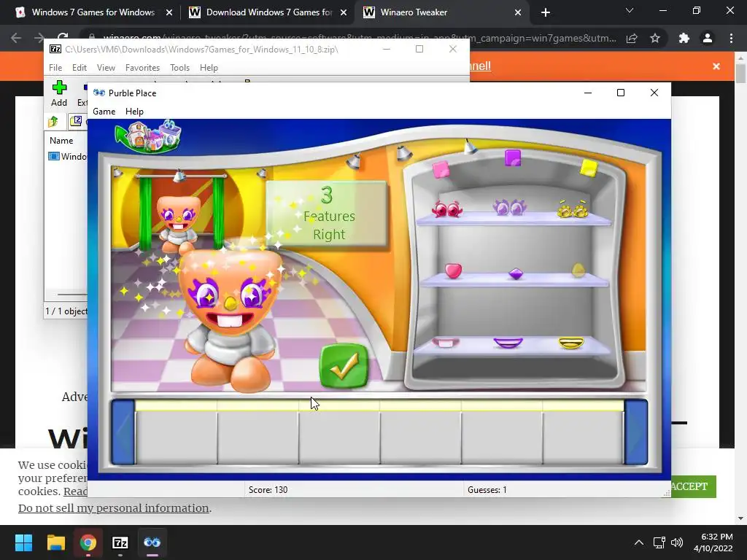Screen dimensions: 747x560
Task: Switch to Chrome from taskbar
Action: (x=88, y=542)
